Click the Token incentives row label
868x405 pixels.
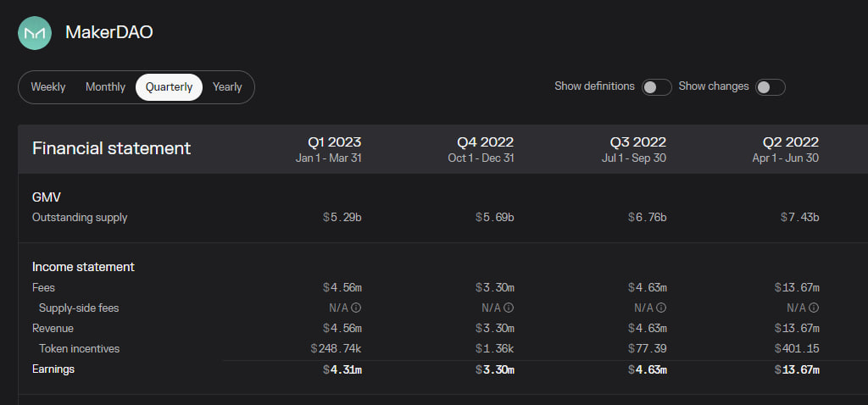[79, 348]
